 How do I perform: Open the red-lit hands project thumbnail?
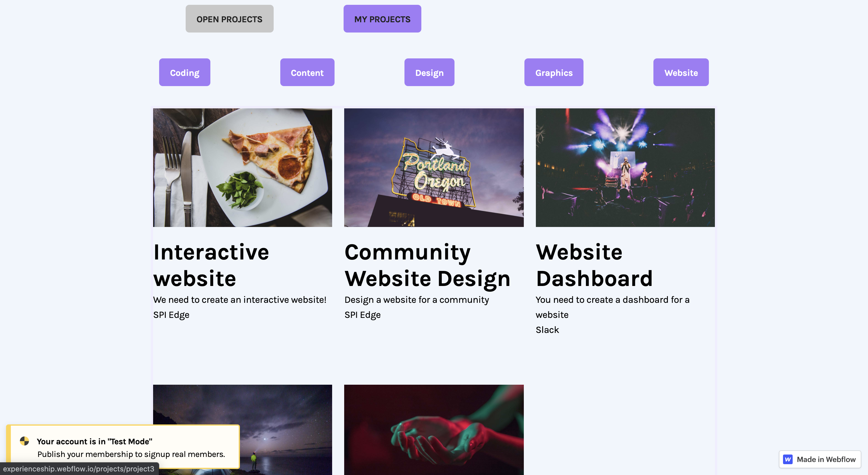click(434, 430)
